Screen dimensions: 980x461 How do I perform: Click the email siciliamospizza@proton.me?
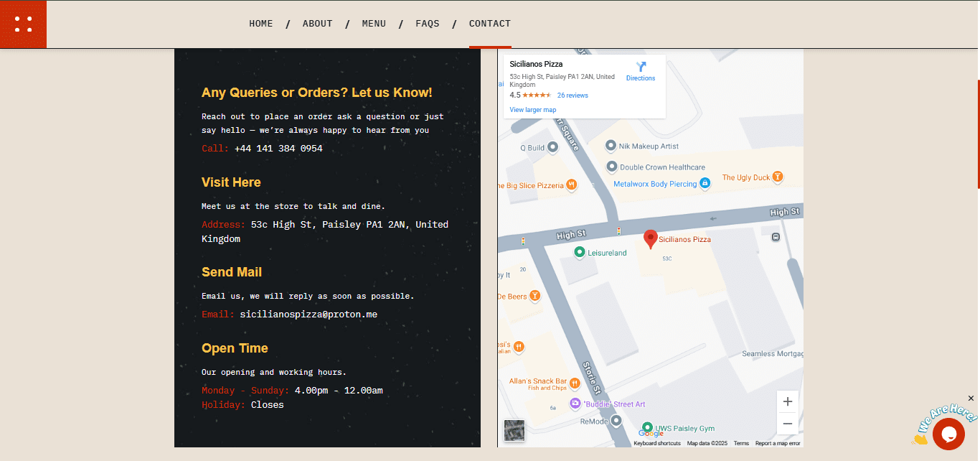click(x=308, y=315)
